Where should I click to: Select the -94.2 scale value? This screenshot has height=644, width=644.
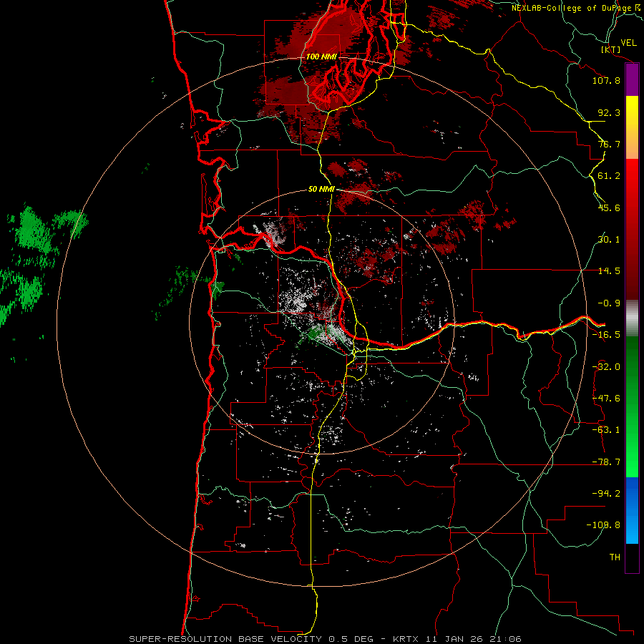pyautogui.click(x=606, y=493)
